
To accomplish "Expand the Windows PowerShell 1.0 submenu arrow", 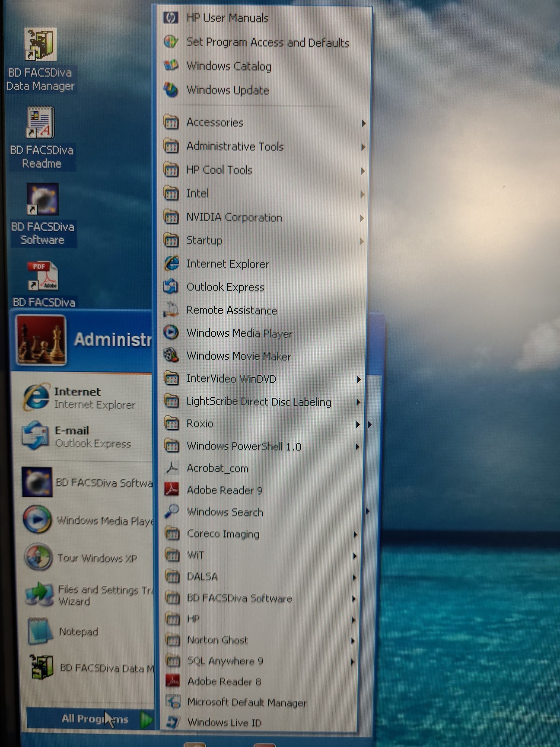I will click(x=357, y=447).
